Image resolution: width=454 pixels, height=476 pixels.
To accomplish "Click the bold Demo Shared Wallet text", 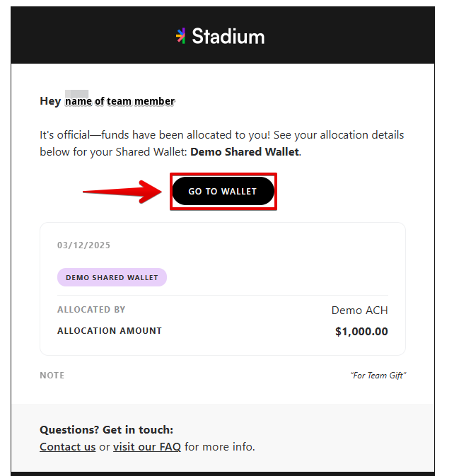I will click(x=245, y=152).
